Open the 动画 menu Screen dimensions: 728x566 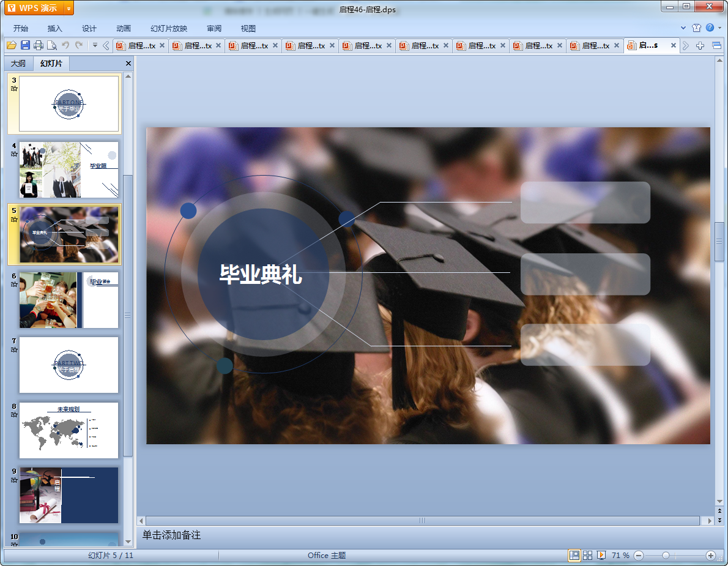pyautogui.click(x=124, y=28)
